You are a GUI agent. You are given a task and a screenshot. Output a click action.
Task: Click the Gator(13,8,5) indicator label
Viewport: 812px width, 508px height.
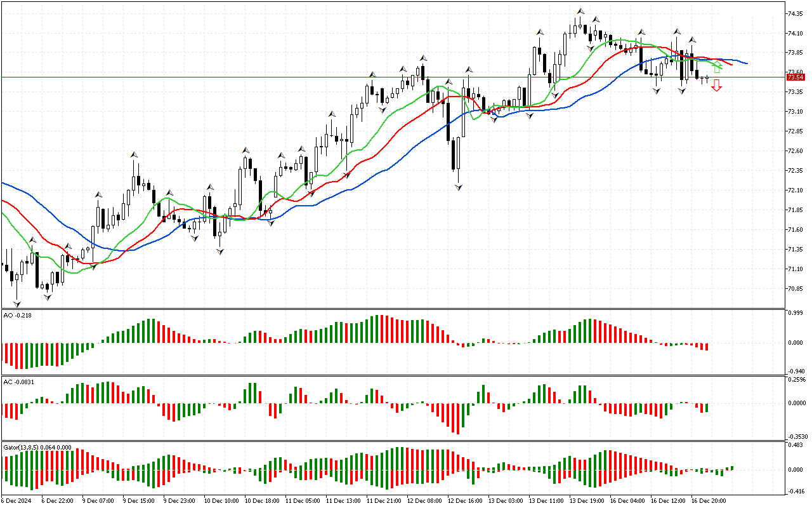[37, 448]
